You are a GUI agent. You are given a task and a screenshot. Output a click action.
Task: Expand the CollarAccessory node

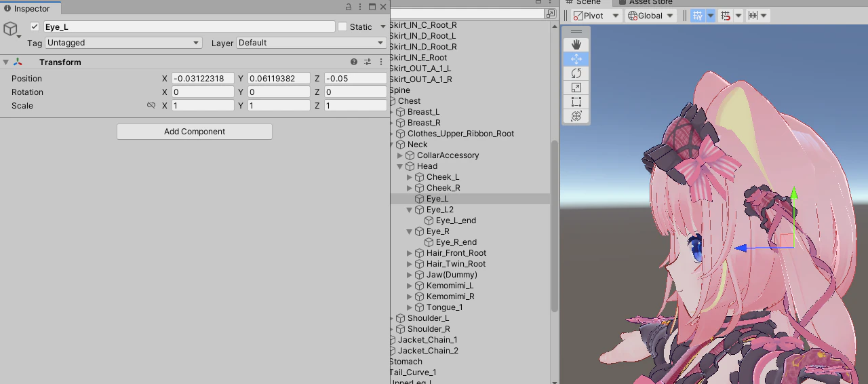click(x=400, y=155)
